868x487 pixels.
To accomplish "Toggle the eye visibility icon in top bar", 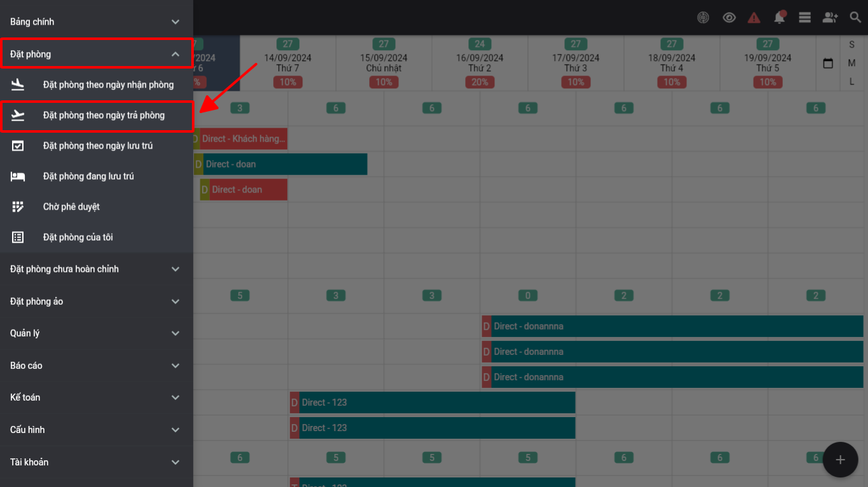I will [729, 18].
